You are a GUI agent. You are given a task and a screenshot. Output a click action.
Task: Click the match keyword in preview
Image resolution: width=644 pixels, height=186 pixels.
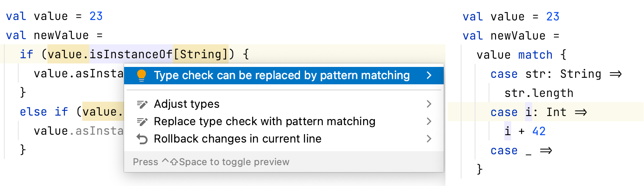[x=535, y=55]
